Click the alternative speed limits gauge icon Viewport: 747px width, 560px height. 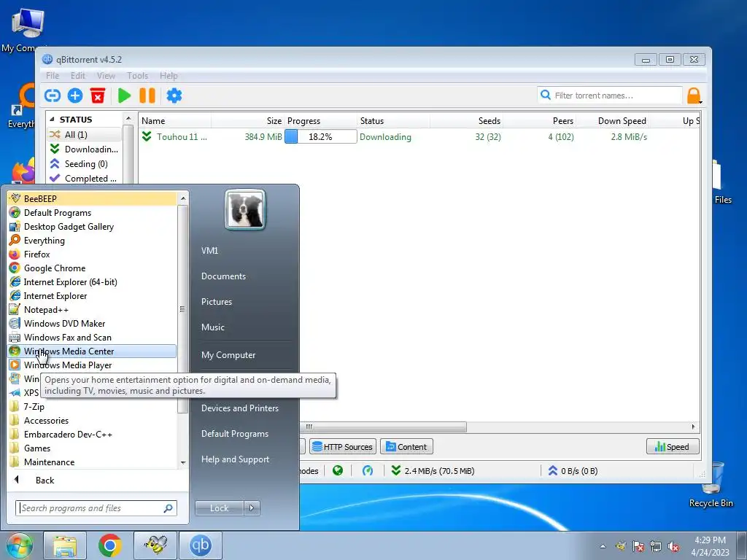(368, 471)
